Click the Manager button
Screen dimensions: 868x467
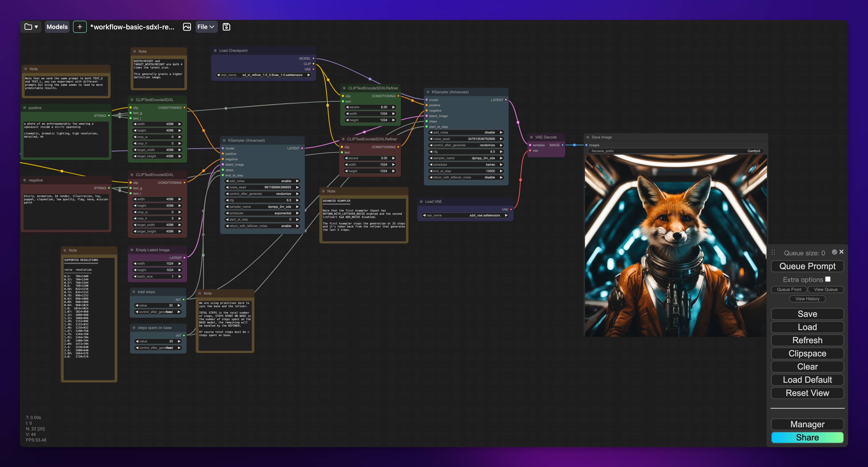tap(807, 424)
